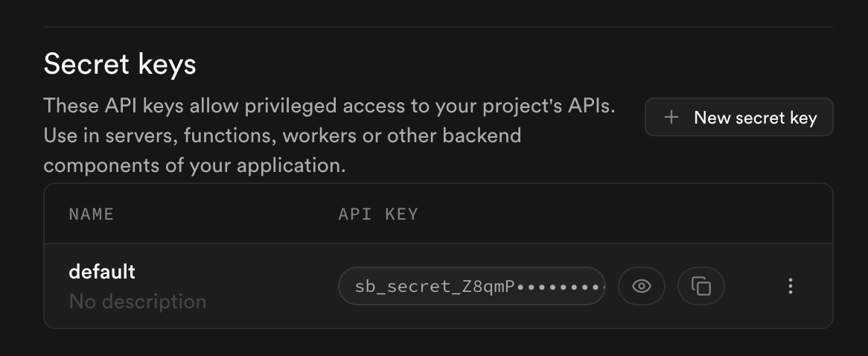Copy the default API key to clipboard
868x356 pixels.
[x=701, y=286]
